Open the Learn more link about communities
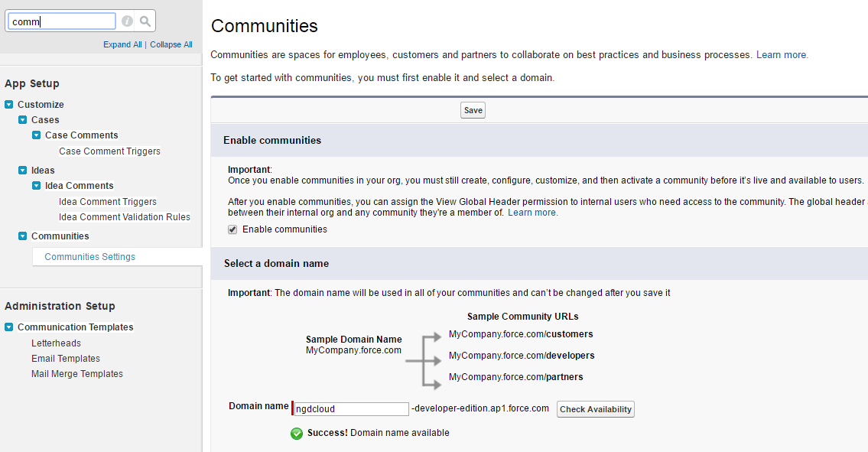Screen dimensions: 868x452 click(x=781, y=54)
